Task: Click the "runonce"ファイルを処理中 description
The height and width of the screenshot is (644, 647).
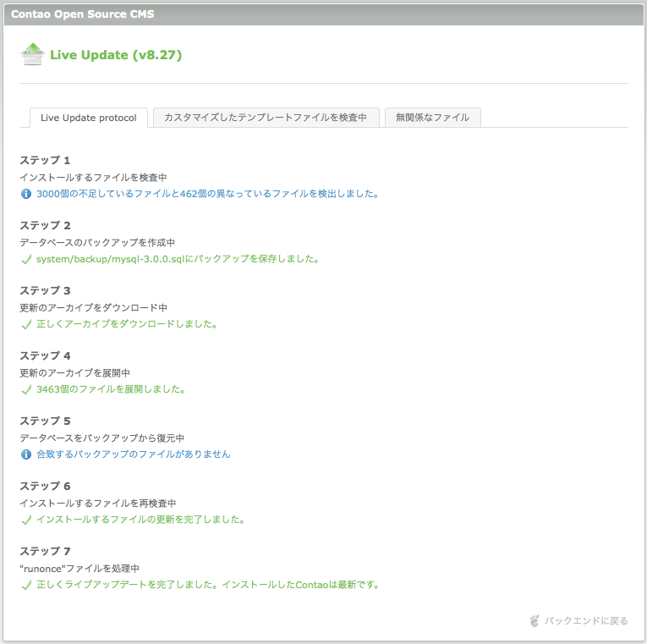Action: click(x=80, y=569)
